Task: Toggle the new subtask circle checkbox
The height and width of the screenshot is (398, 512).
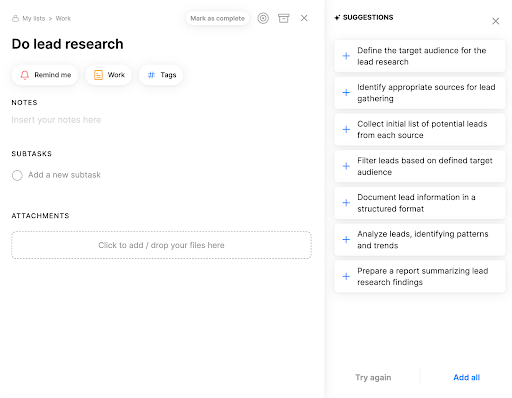Action: pos(17,175)
